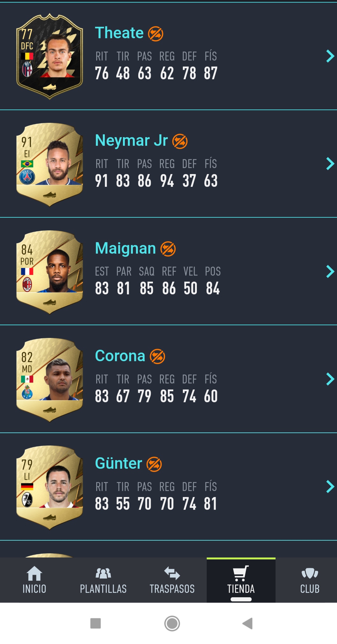The height and width of the screenshot is (644, 337).
Task: Tap the Android home circle button
Action: (x=172, y=623)
